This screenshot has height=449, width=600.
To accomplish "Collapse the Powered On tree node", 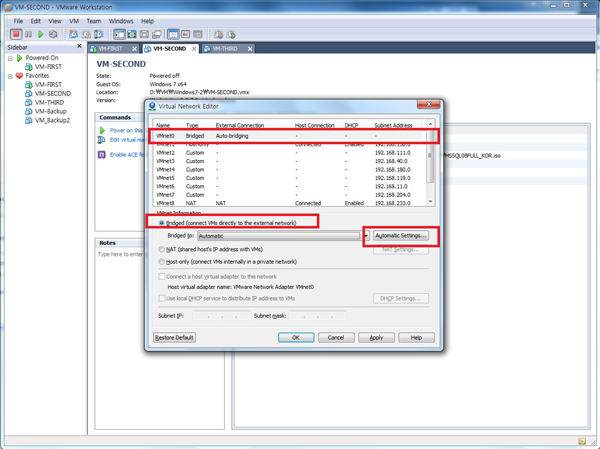I will coord(10,58).
